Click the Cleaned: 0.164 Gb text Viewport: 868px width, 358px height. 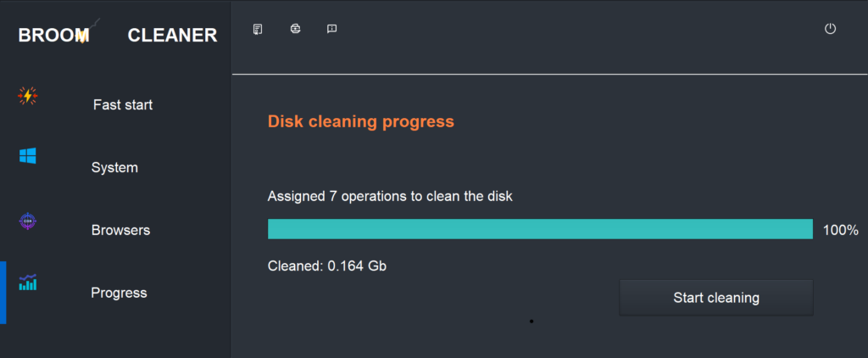[327, 266]
